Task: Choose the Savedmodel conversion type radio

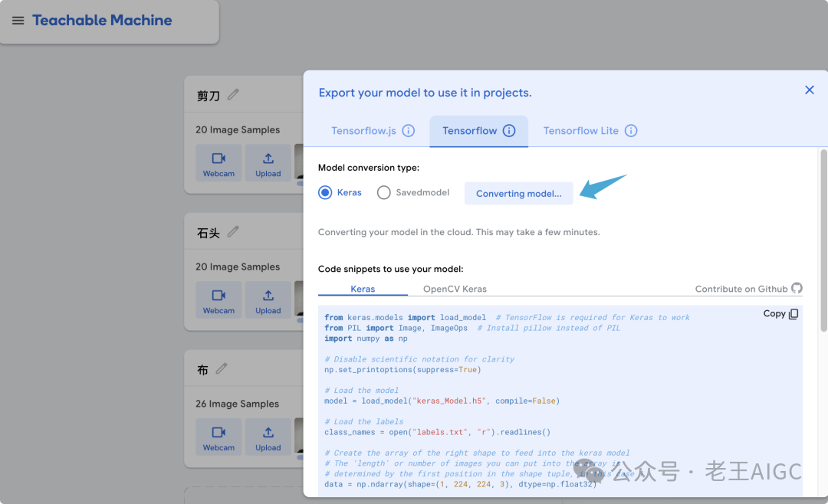Action: pos(384,192)
